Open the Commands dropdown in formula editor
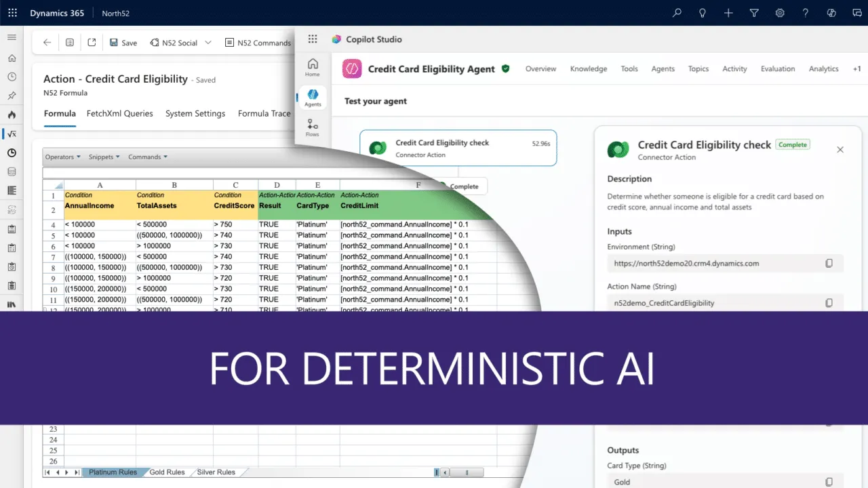Image resolution: width=868 pixels, height=488 pixels. (x=148, y=157)
